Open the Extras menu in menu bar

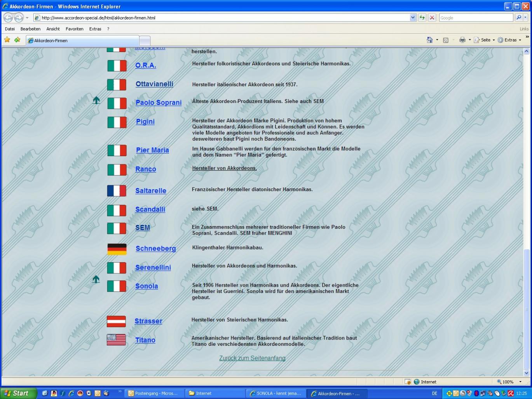click(x=95, y=29)
